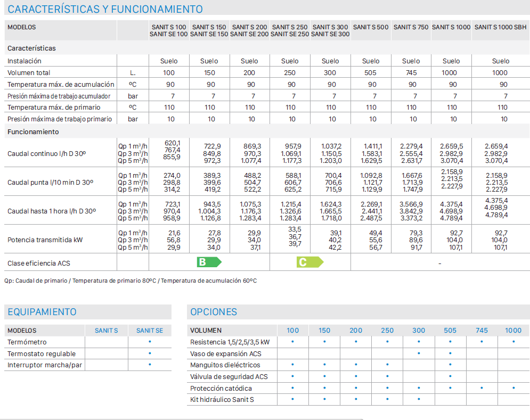Click the value '505' in Volumen total row
Screen dimensions: 530x420
(370, 72)
